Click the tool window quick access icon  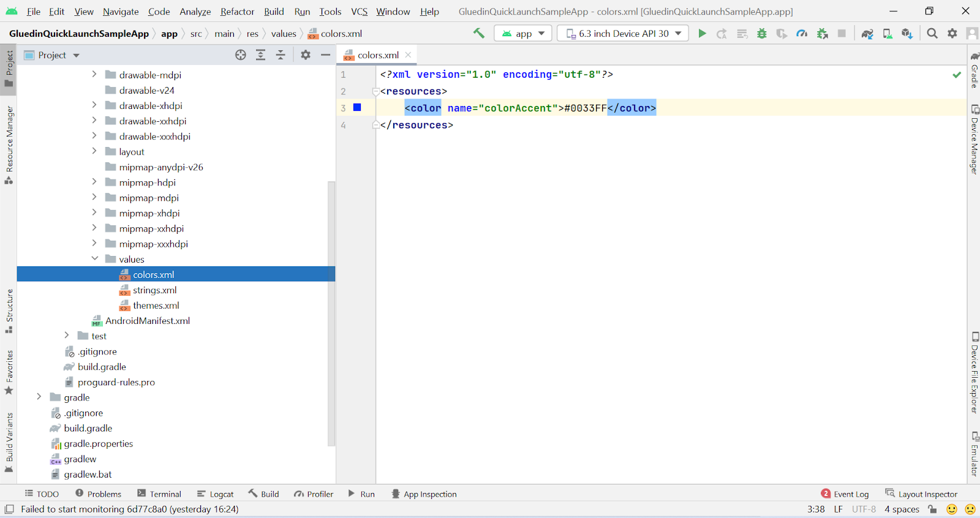(x=9, y=509)
